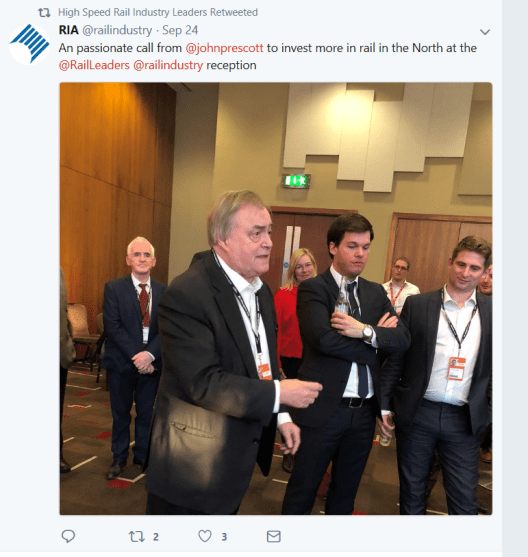Viewport: 528px width, 557px height.
Task: Expand the tweet options chevron
Action: (x=485, y=32)
